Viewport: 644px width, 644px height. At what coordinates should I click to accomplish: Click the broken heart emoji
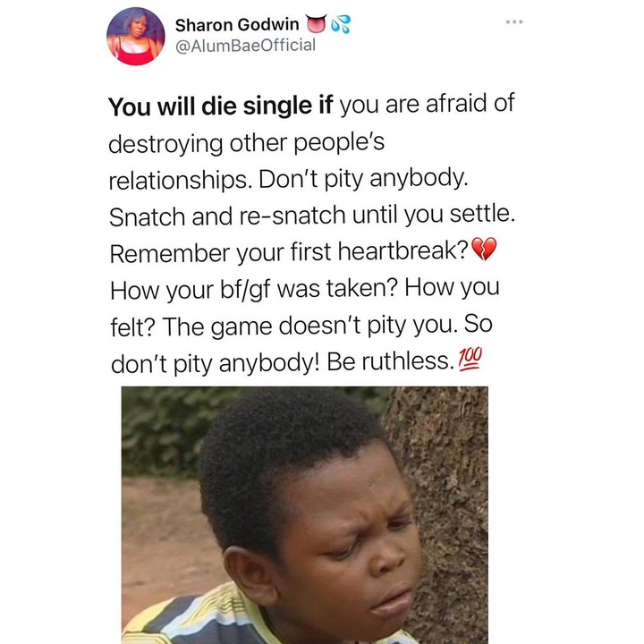(x=484, y=249)
